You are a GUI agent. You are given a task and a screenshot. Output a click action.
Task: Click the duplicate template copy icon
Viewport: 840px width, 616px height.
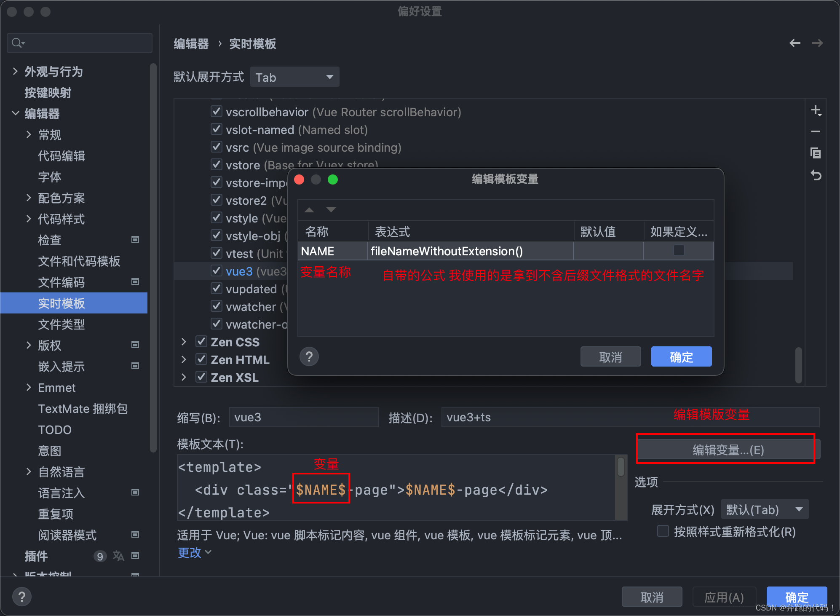coord(816,153)
